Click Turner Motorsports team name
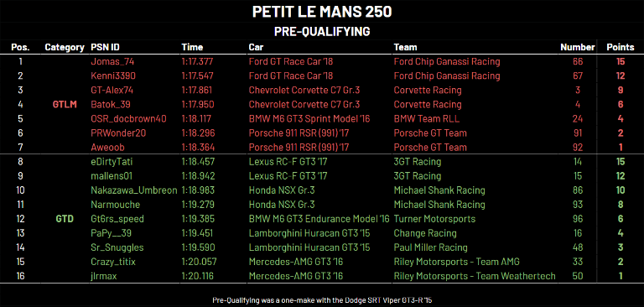This screenshot has height=307, width=644. pyautogui.click(x=434, y=219)
